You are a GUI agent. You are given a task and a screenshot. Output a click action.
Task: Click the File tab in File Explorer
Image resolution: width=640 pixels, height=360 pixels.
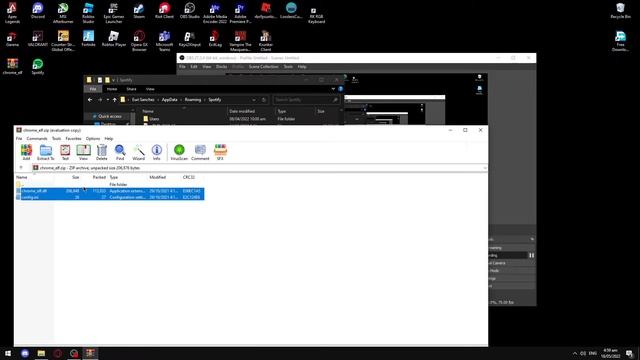pos(93,89)
